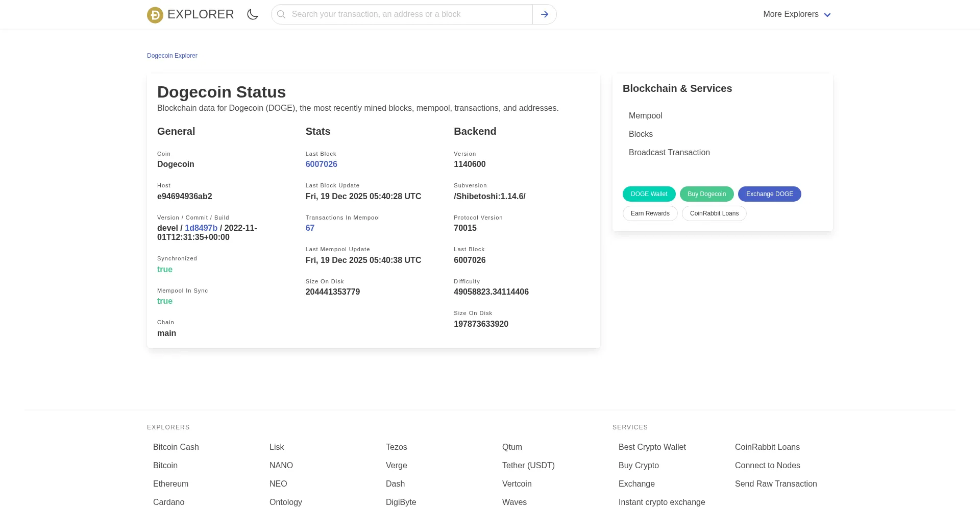Select Broadcast Transaction menu item

pos(669,153)
